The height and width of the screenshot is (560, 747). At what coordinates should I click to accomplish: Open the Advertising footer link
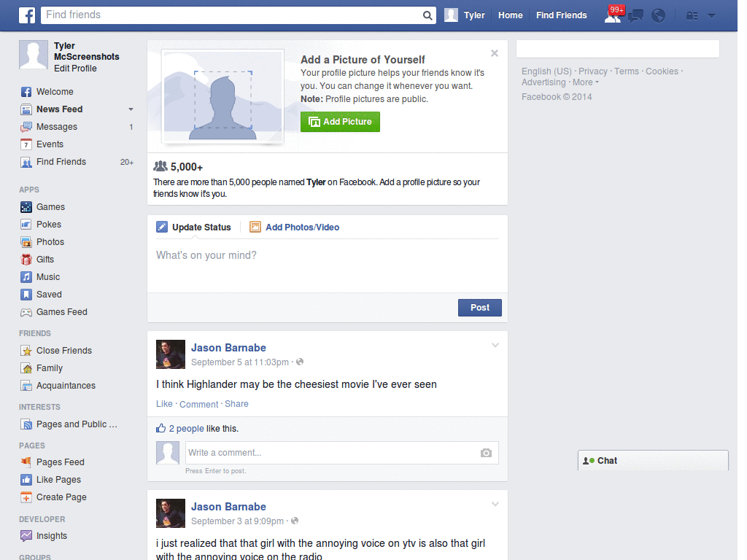(x=543, y=82)
